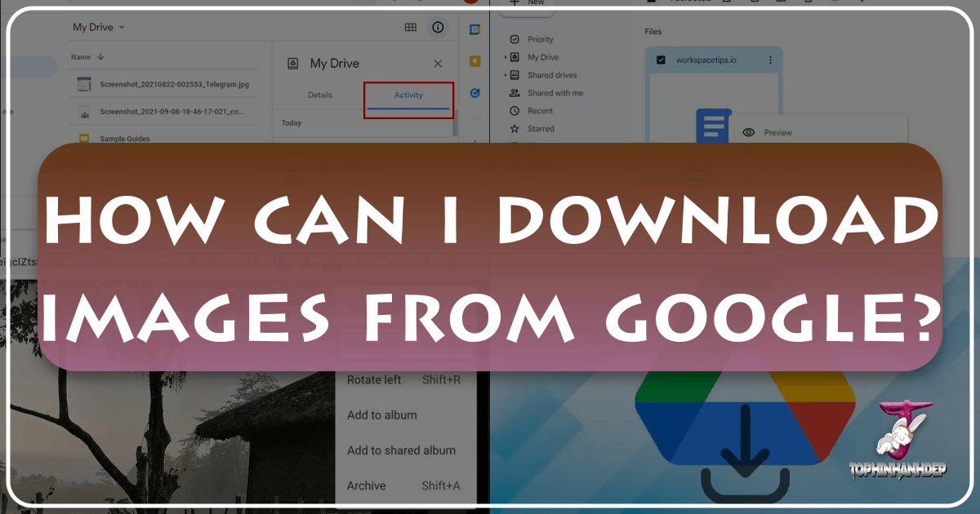
Task: Click three-dot menu on workspacetips.io card
Action: pos(769,60)
